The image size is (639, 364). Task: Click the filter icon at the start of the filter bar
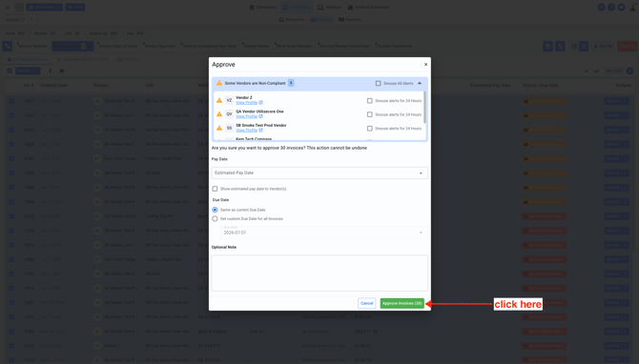click(8, 46)
